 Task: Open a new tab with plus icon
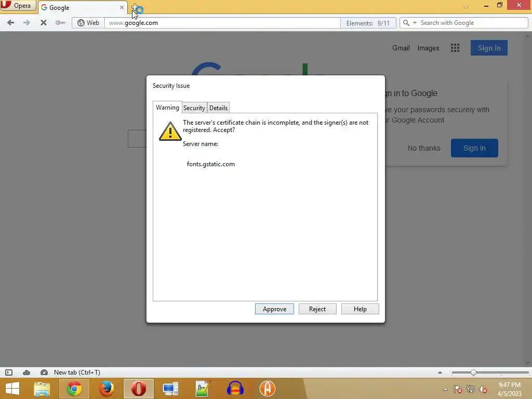[x=135, y=7]
